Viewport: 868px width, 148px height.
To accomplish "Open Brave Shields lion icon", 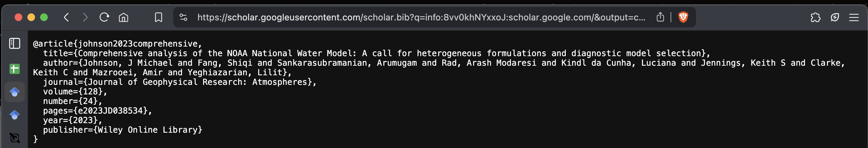I will pos(683,17).
